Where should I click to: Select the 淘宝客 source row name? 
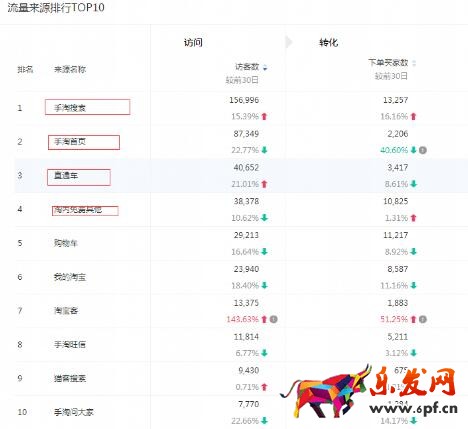[66, 311]
